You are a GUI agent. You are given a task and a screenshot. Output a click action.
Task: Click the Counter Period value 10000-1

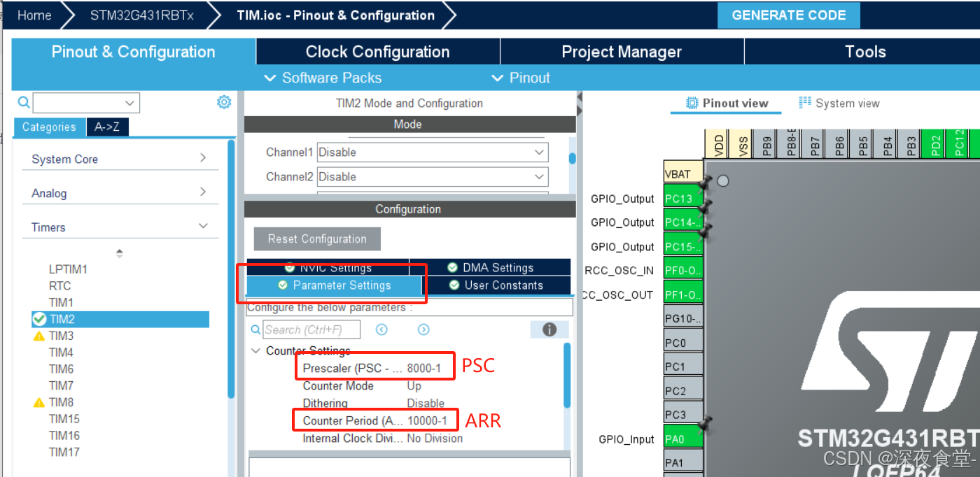click(426, 421)
